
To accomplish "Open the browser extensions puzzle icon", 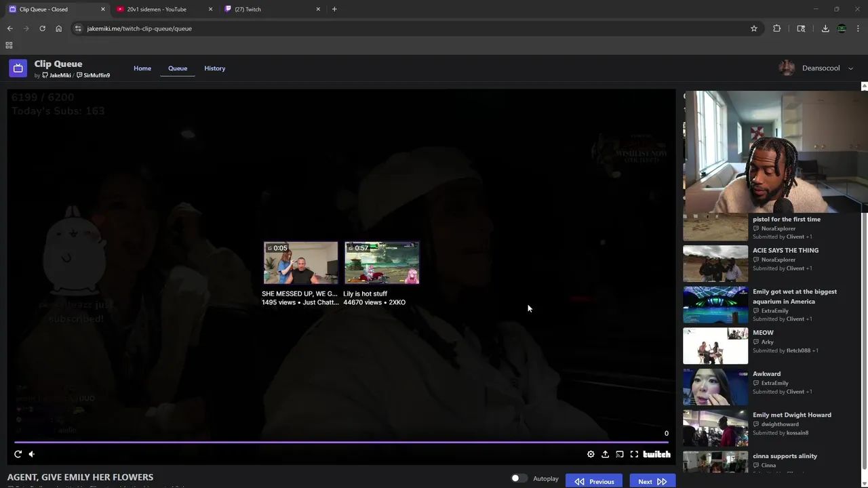I will point(777,28).
